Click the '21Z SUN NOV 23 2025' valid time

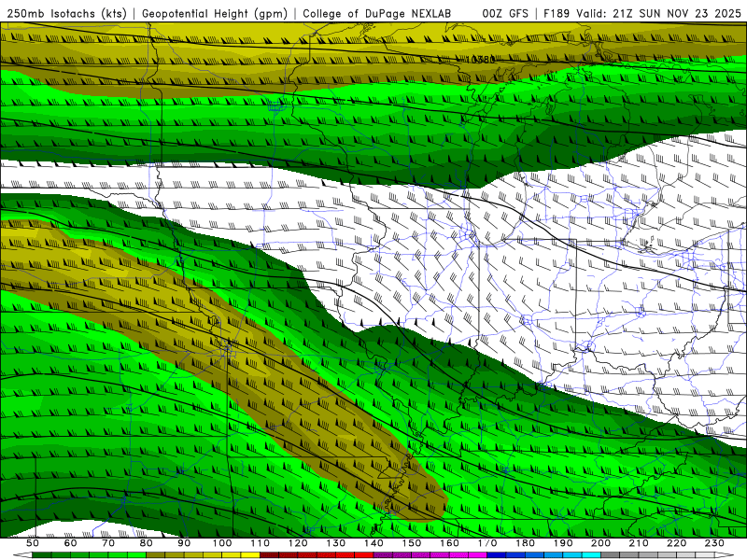pyautogui.click(x=677, y=14)
